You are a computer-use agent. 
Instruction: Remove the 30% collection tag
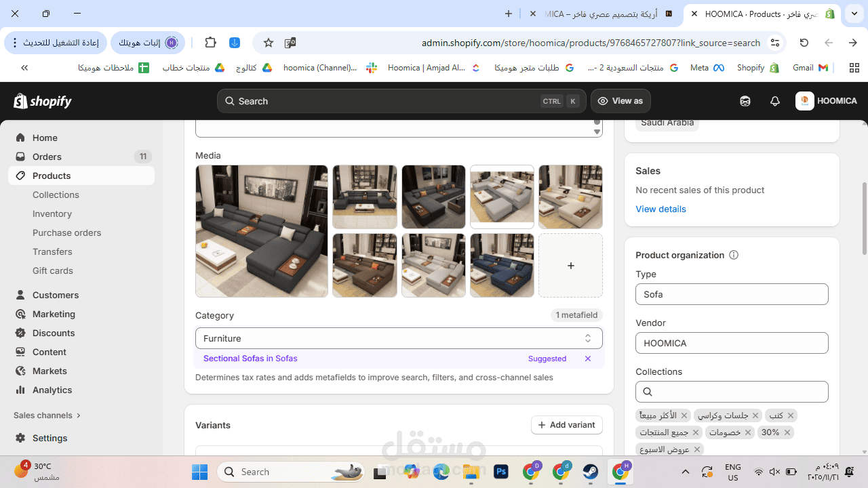click(x=787, y=432)
